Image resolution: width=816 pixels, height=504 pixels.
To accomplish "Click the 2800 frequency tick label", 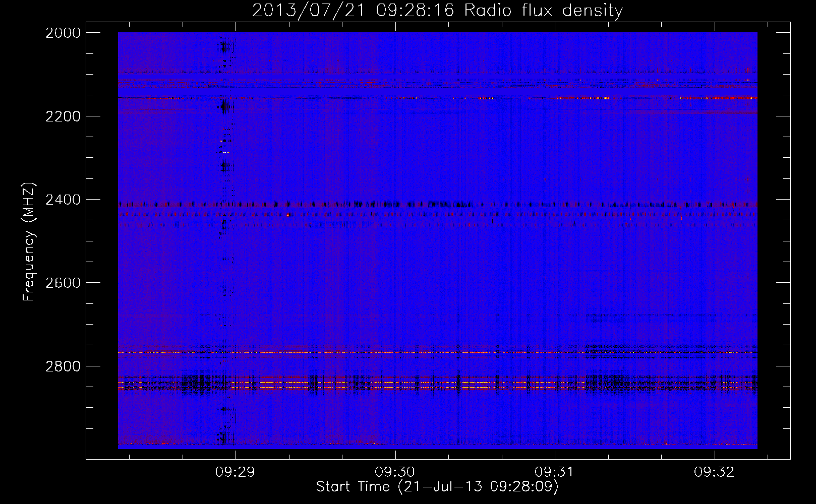I will point(63,366).
